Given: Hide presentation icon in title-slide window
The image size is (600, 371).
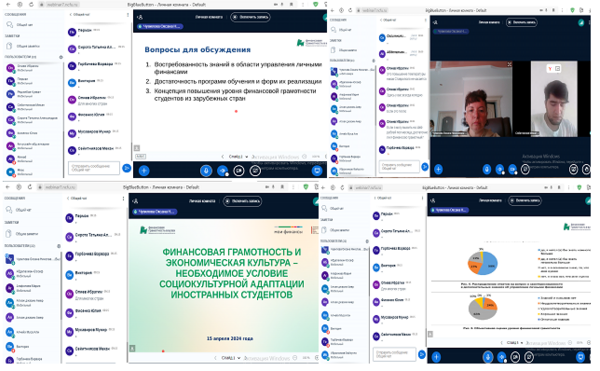Looking at the screenshot, I should 132,348.
